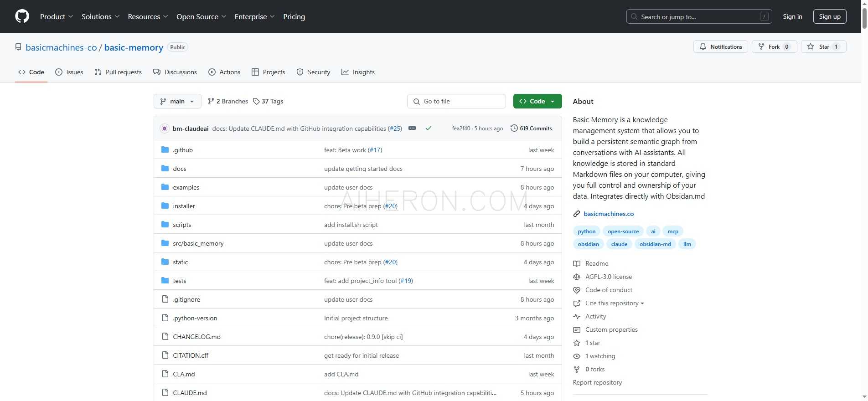This screenshot has height=401, width=868.
Task: Open the Pricing link
Action: (294, 16)
